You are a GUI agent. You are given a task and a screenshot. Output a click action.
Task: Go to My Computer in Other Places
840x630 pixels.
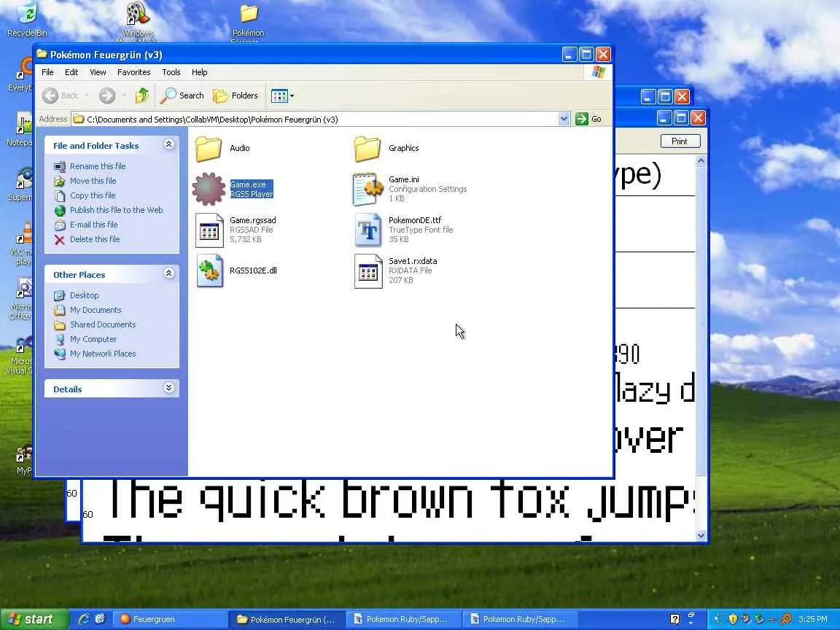[93, 339]
